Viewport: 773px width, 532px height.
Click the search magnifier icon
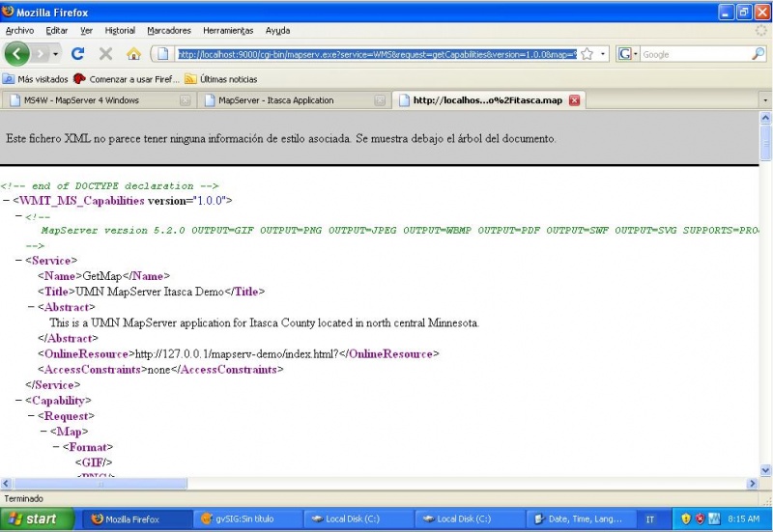tap(758, 54)
